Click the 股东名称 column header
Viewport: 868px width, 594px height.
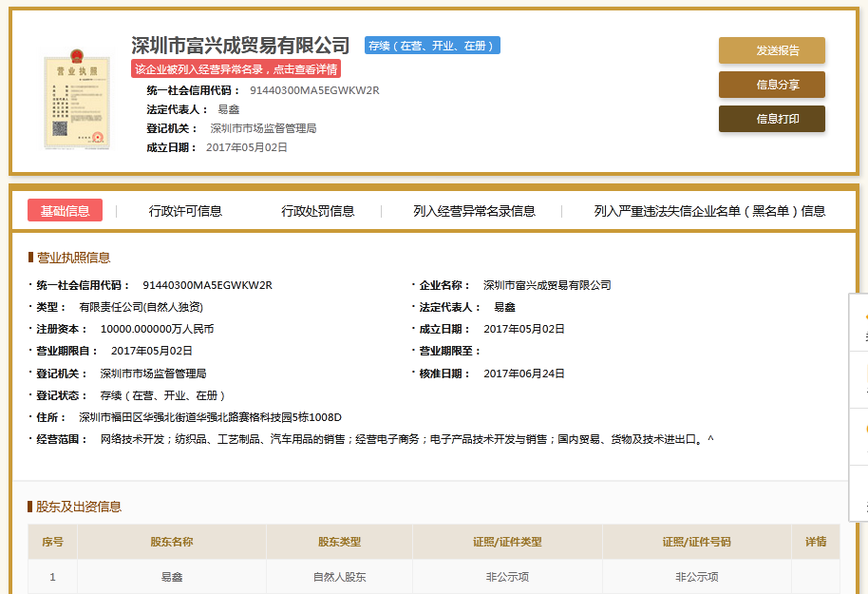(171, 542)
